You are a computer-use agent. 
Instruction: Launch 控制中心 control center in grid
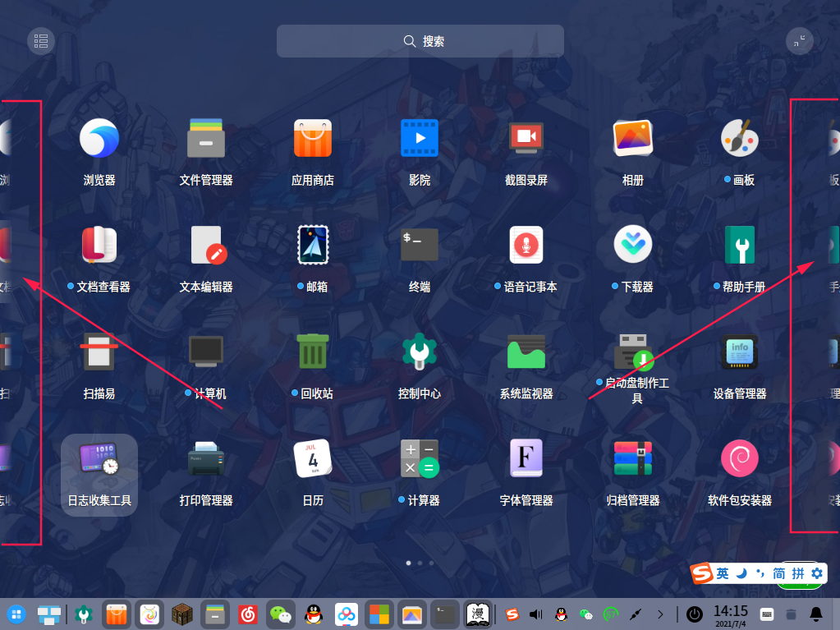pyautogui.click(x=420, y=352)
